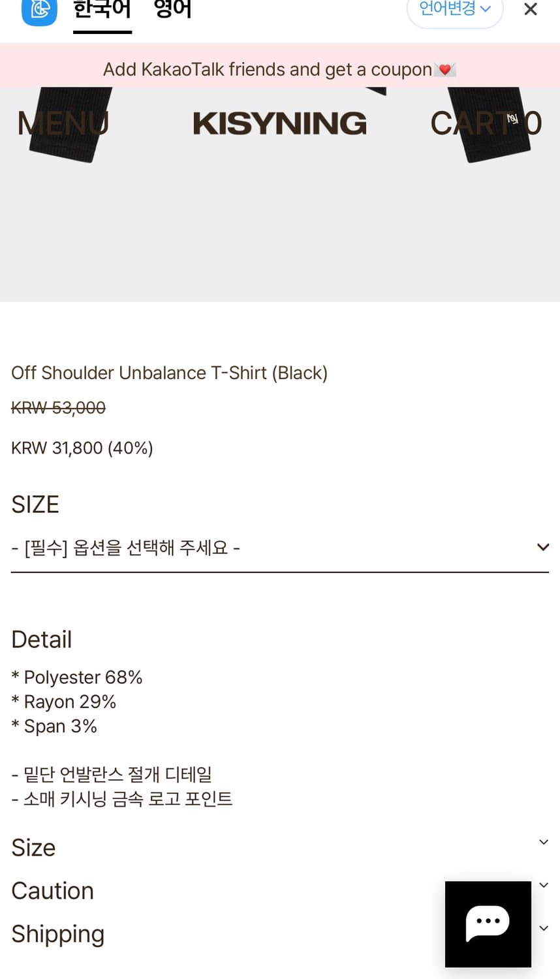Image resolution: width=560 pixels, height=979 pixels.
Task: Go to home via KISYNING logo
Action: (279, 123)
